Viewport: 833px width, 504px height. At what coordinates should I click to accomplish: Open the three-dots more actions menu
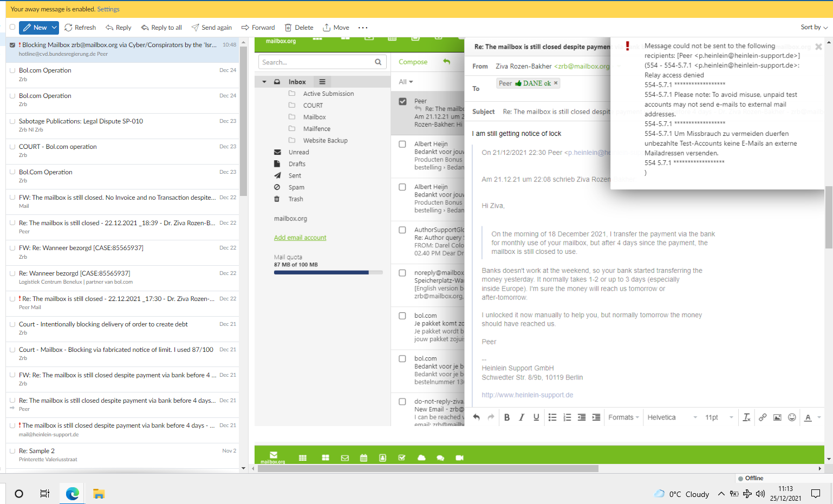363,28
